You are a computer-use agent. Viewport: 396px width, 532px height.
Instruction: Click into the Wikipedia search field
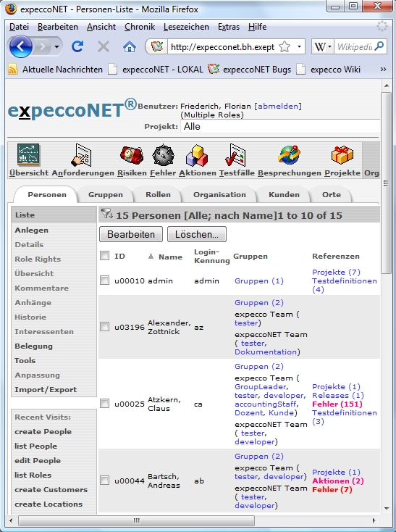coord(354,46)
